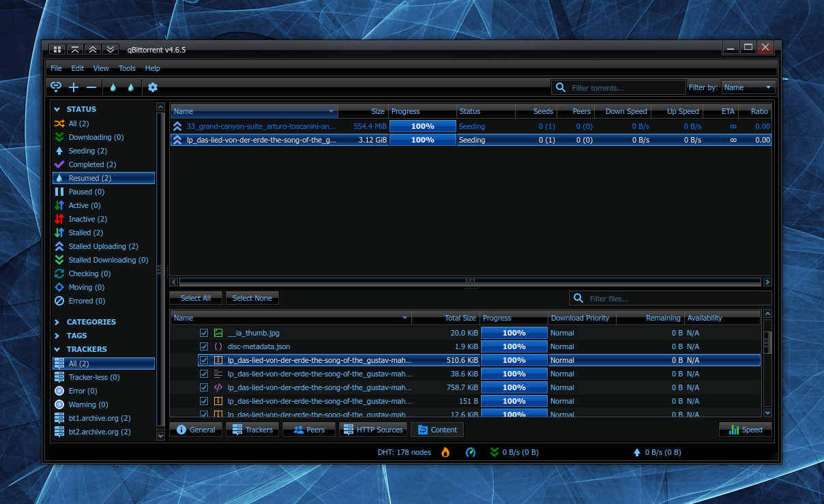
Task: Show Completed (2) torrents
Action: coord(104,164)
